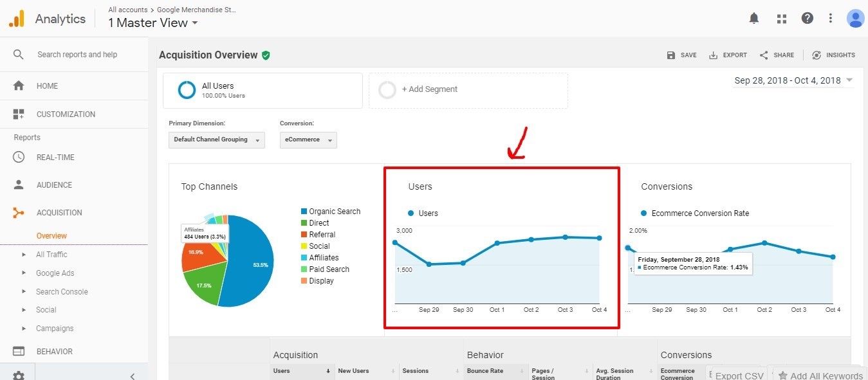Open the Google apps grid icon
The width and height of the screenshot is (868, 380).
tap(782, 19)
